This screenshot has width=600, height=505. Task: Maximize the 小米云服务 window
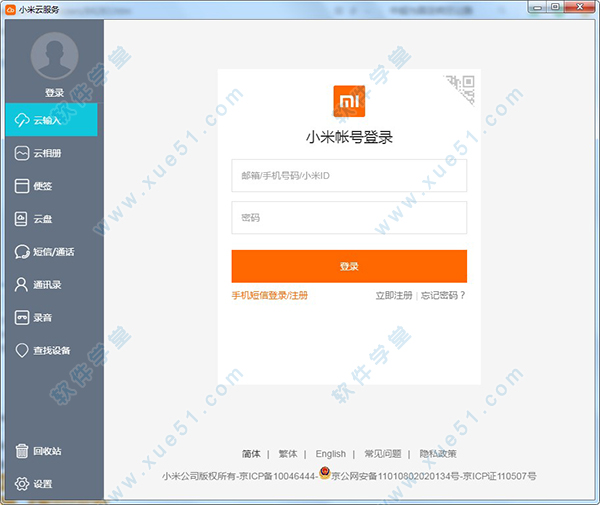(556, 7)
